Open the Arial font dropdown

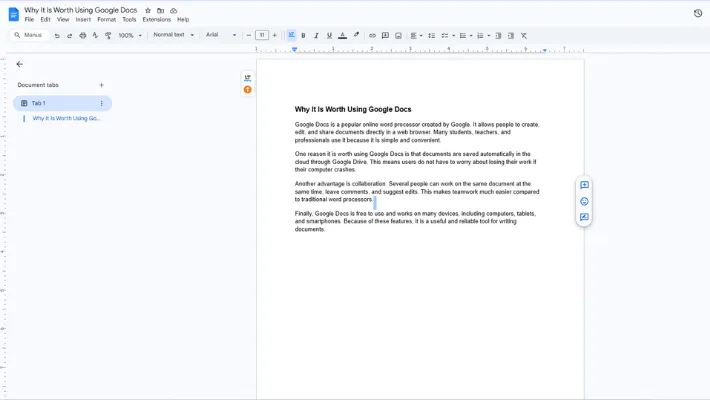(x=221, y=35)
